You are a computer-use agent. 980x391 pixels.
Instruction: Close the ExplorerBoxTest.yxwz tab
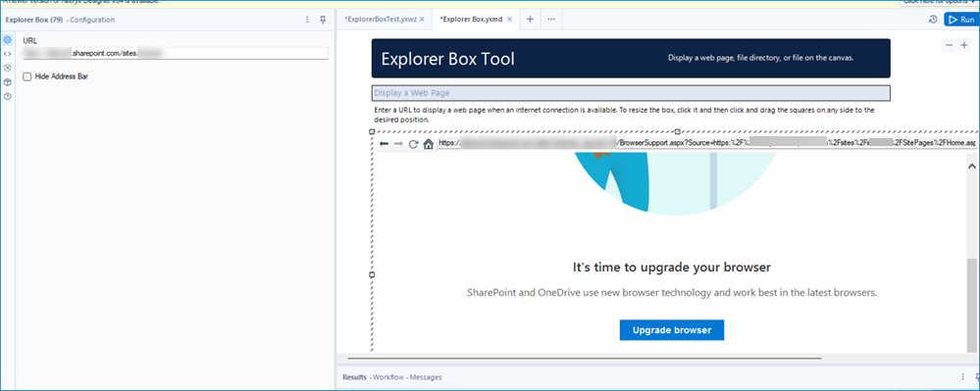(x=422, y=20)
